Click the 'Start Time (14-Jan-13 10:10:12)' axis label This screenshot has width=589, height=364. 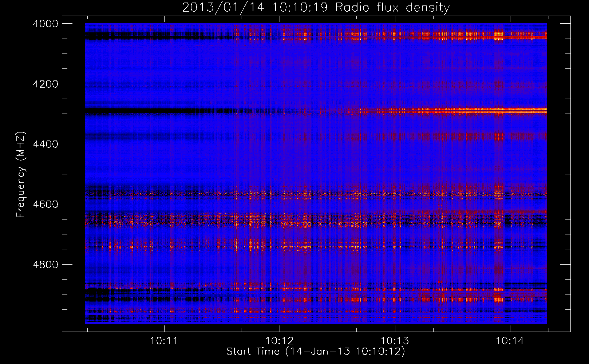pyautogui.click(x=316, y=352)
